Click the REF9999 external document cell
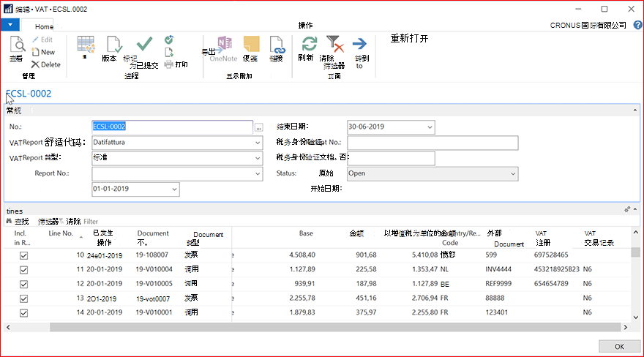 [x=498, y=284]
